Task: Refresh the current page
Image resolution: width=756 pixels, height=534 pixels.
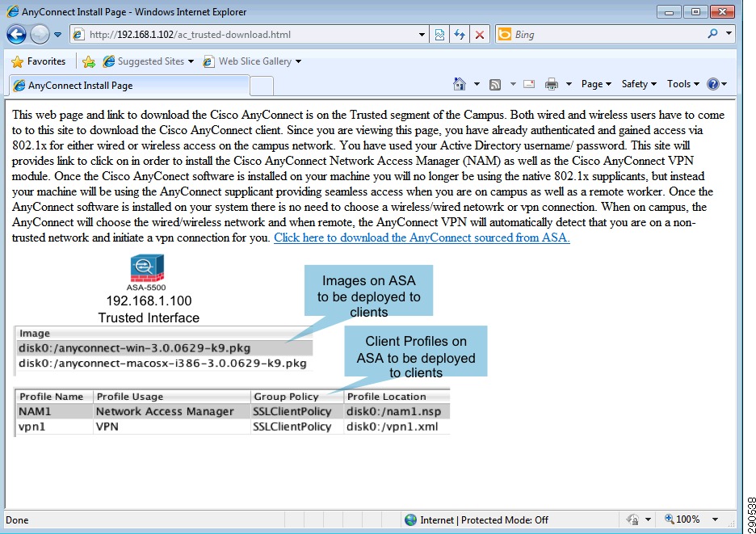Action: (460, 35)
